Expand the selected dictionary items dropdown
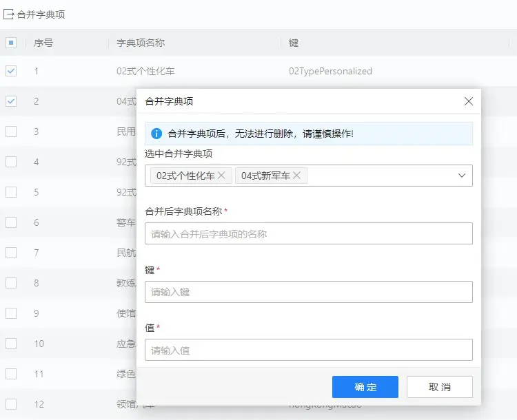This screenshot has width=517, height=420. pyautogui.click(x=462, y=176)
